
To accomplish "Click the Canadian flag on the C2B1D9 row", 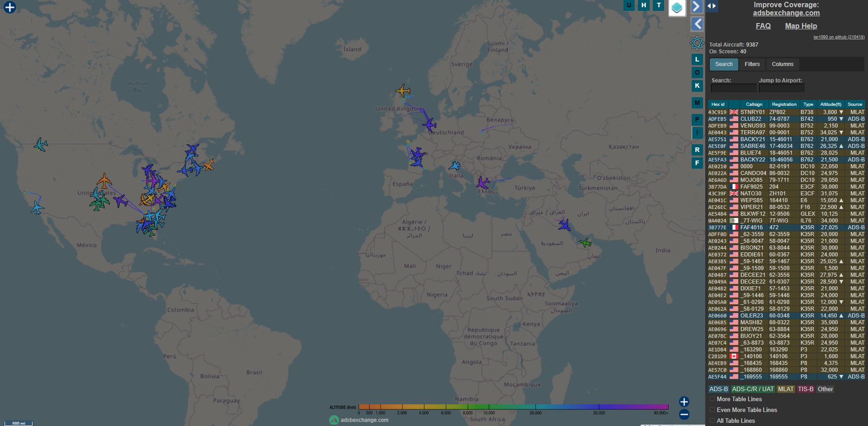I will pos(734,356).
